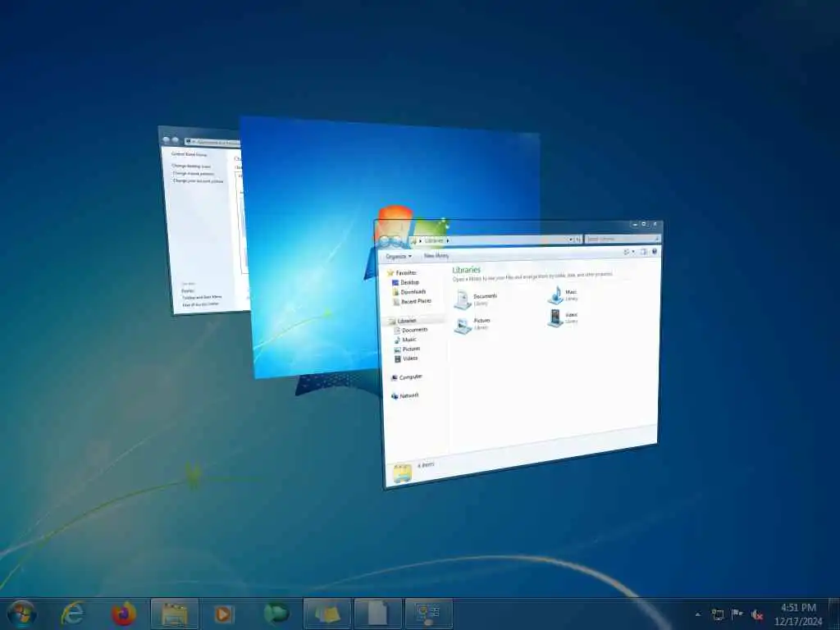This screenshot has height=630, width=840.
Task: Open the address bar history dropdown in Libraries window
Action: 571,240
